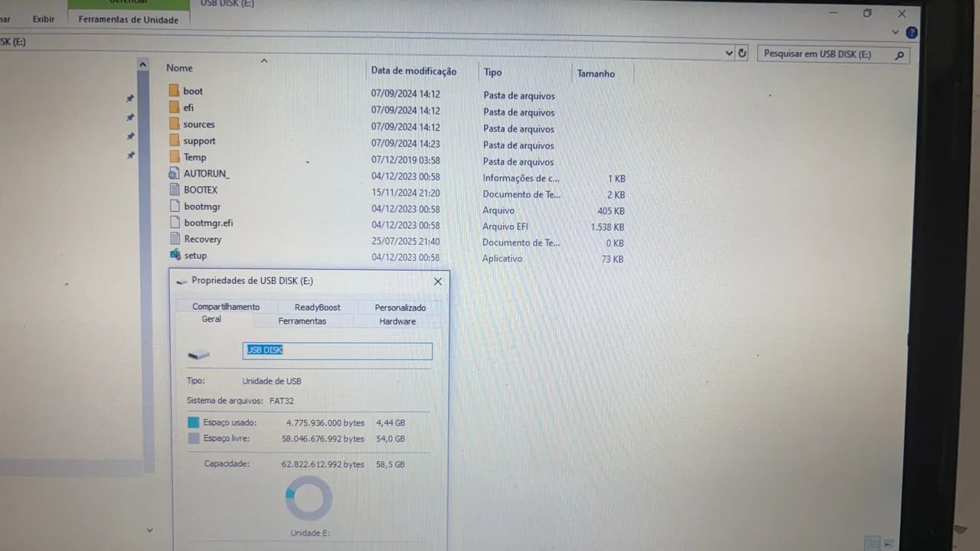Viewport: 980px width, 551px height.
Task: Click the Unidade E: label under chart
Action: point(310,533)
